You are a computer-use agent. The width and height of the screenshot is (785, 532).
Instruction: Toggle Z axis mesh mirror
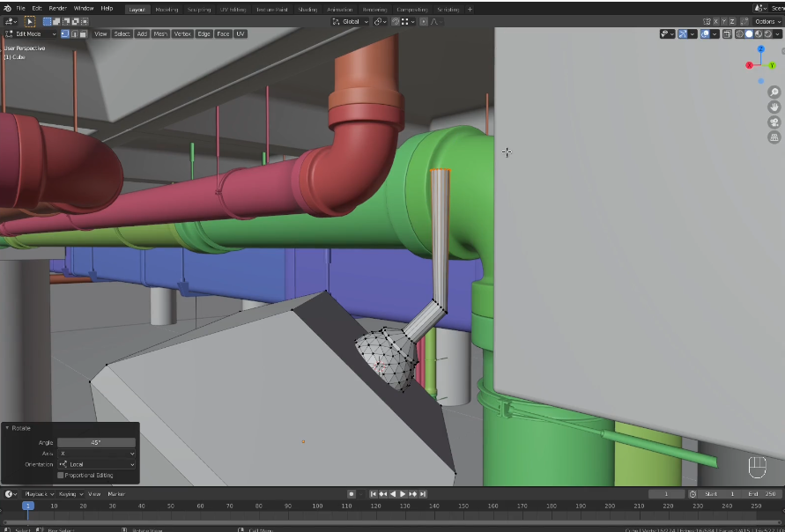(x=732, y=21)
